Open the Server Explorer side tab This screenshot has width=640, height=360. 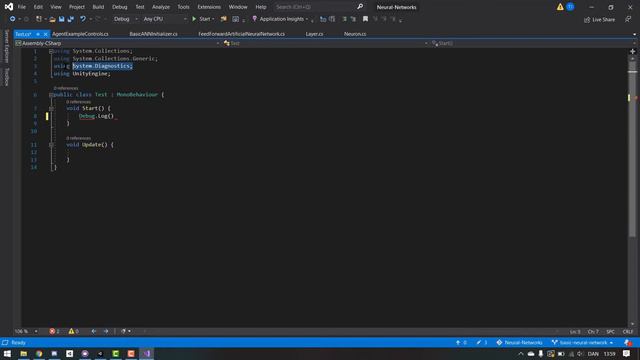tap(6, 46)
